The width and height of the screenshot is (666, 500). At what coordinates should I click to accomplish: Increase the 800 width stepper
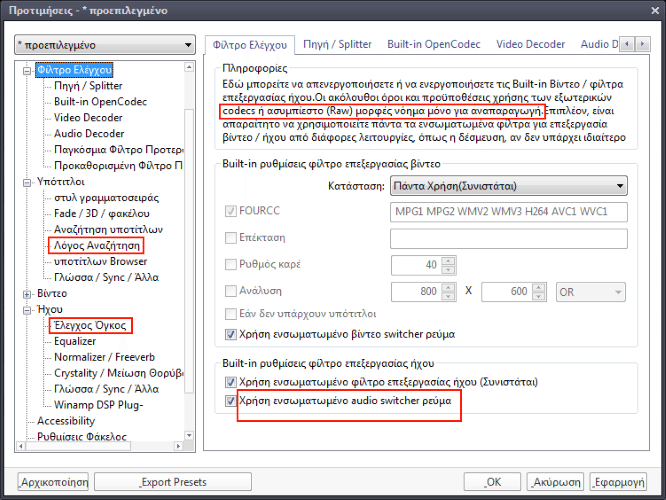click(449, 287)
